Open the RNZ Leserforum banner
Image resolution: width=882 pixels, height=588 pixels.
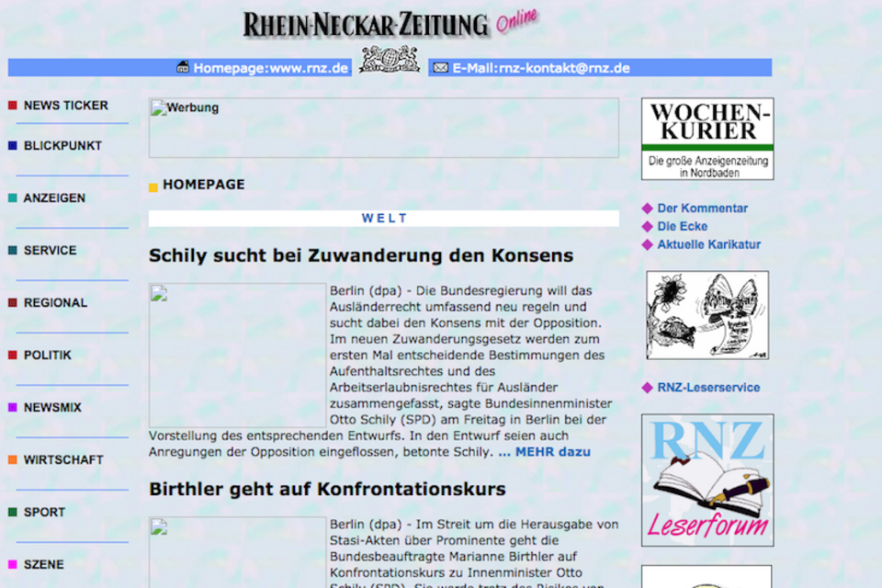[707, 480]
